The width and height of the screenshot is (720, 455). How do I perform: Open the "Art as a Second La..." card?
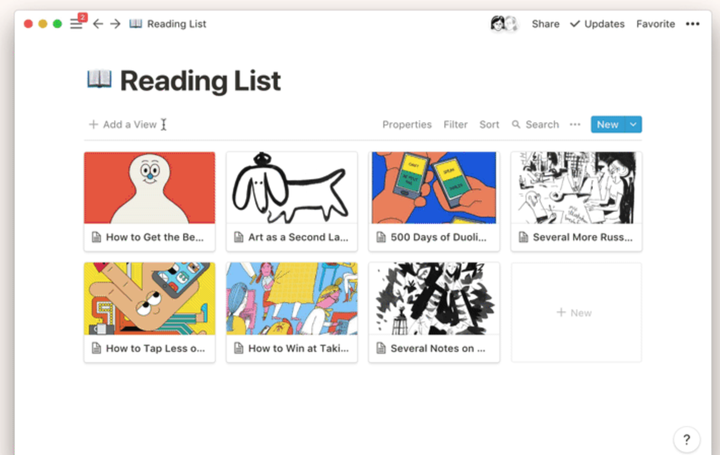[291, 201]
